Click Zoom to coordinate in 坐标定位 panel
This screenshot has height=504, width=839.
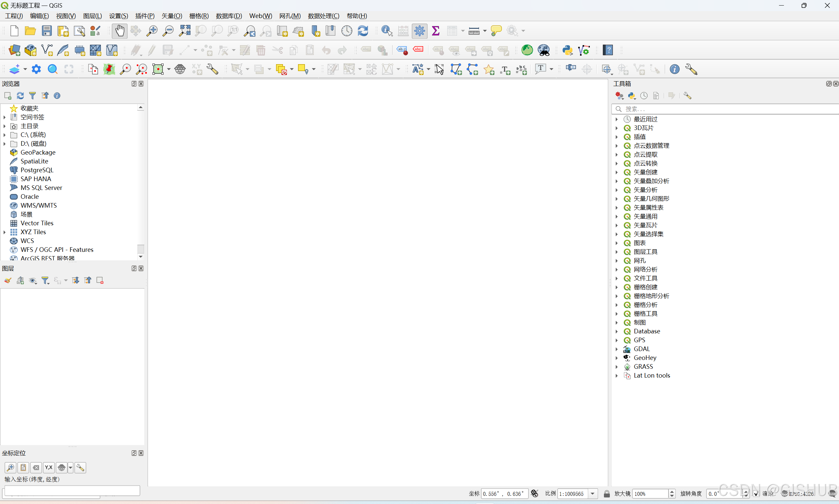coord(10,468)
